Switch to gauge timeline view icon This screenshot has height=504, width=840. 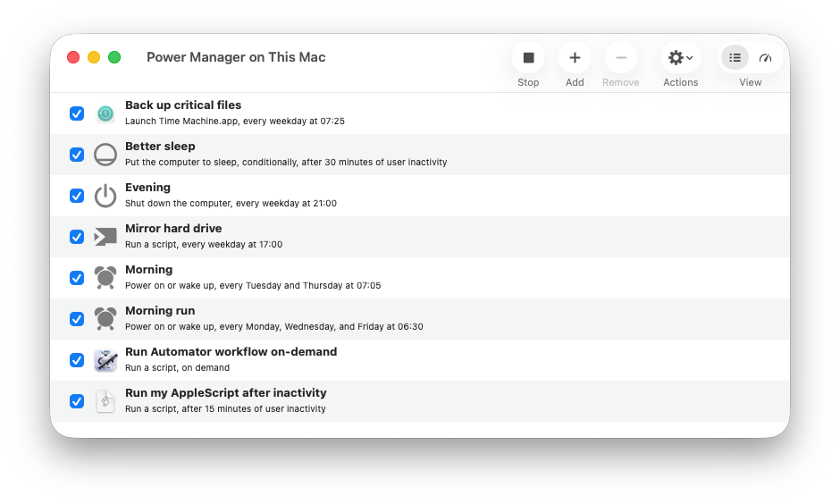[x=765, y=58]
